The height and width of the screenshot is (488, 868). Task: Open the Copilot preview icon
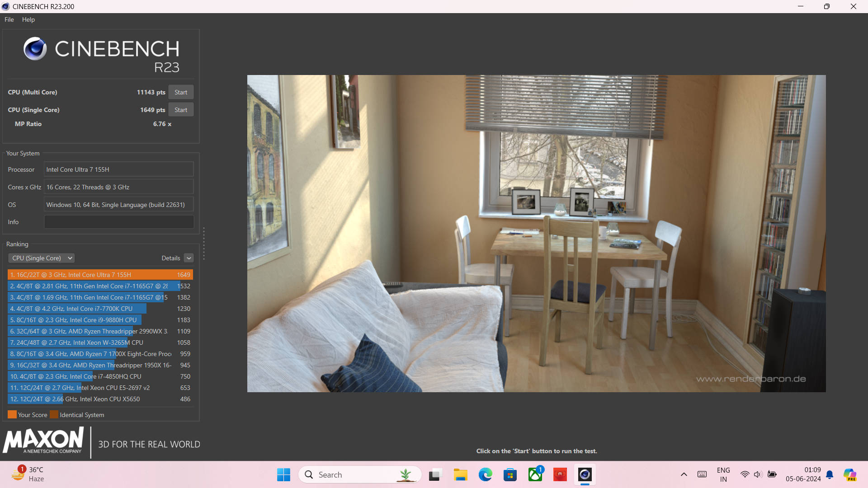(850, 474)
